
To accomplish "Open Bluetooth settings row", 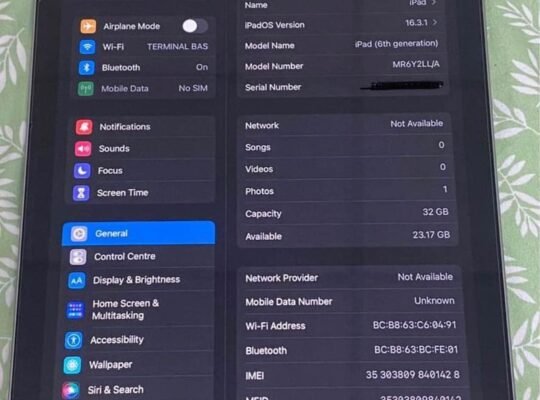I will [144, 68].
